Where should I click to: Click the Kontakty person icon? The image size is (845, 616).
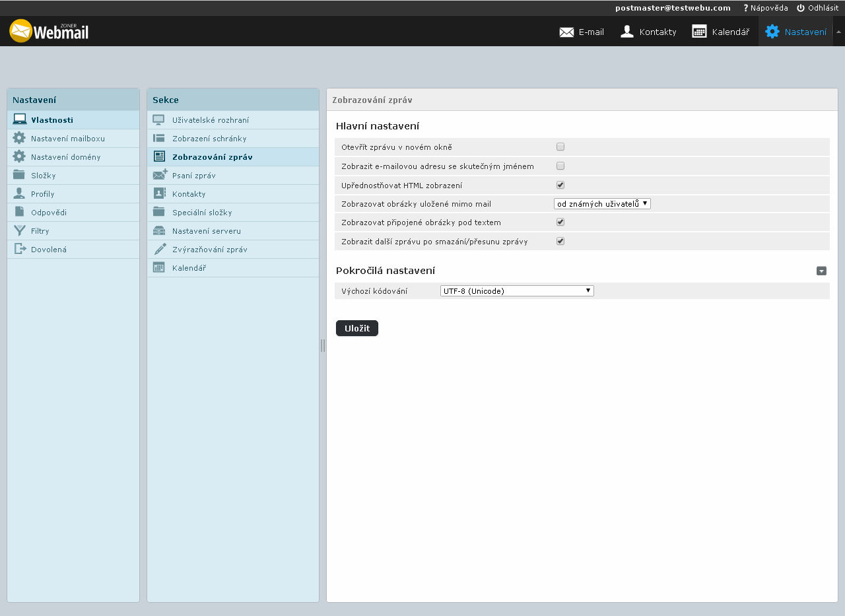(x=627, y=32)
